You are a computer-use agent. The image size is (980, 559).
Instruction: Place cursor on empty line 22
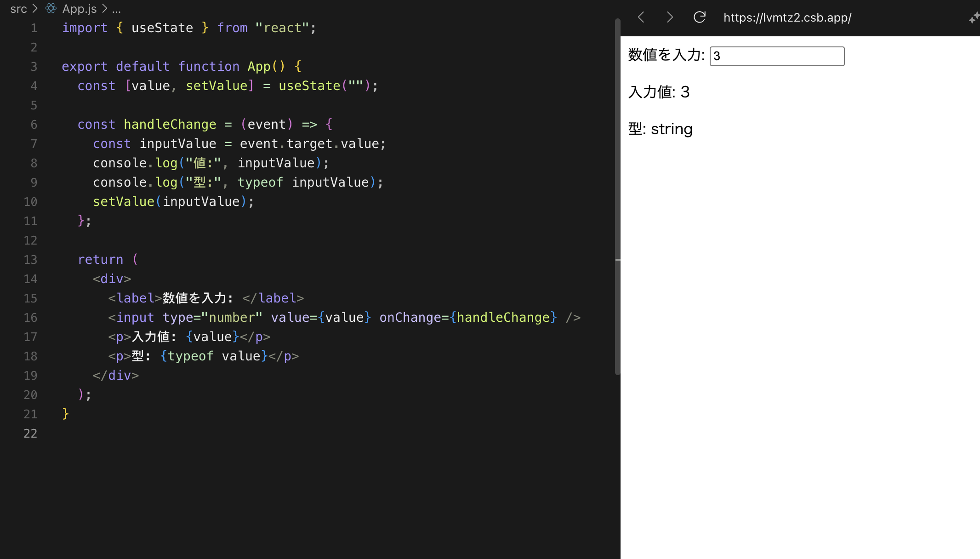click(184, 434)
